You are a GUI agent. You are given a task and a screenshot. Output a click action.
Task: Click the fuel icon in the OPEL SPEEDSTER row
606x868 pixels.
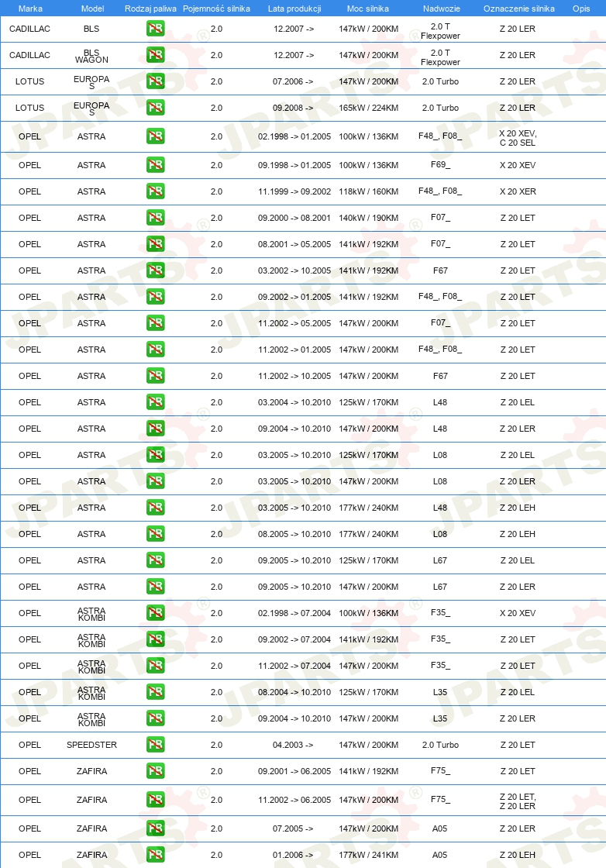pos(156,745)
